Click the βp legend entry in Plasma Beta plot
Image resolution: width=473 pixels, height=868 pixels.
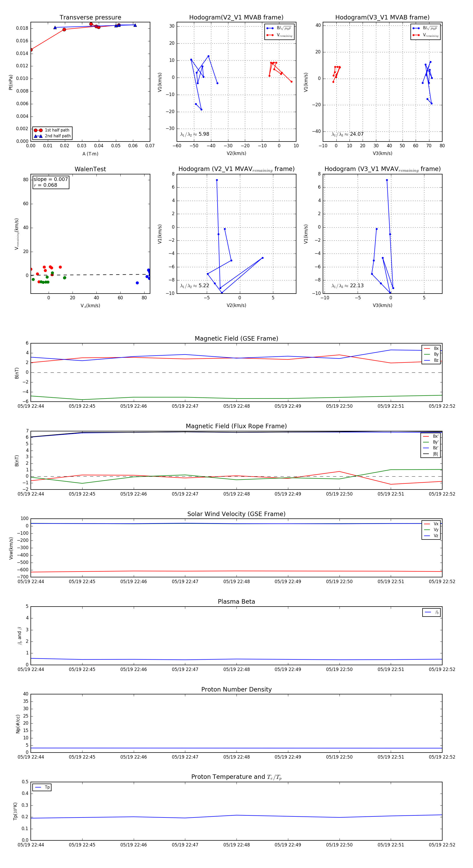432,612
